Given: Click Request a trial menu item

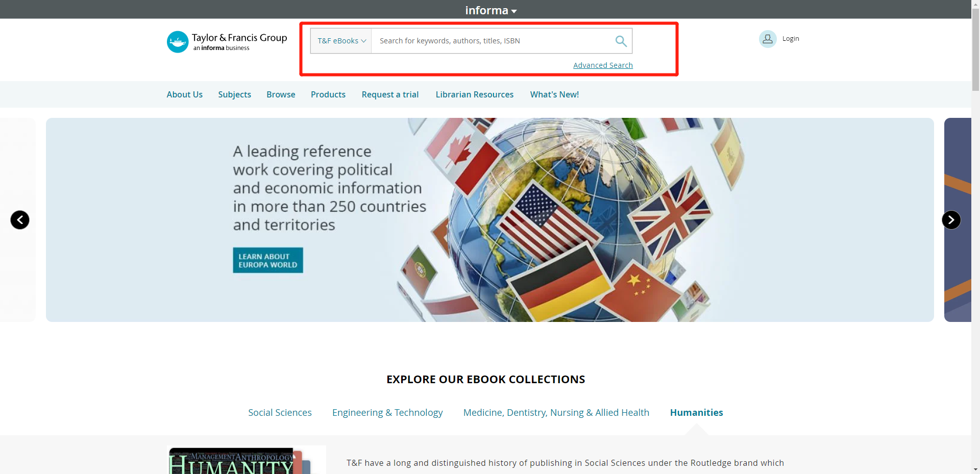Looking at the screenshot, I should coord(390,94).
